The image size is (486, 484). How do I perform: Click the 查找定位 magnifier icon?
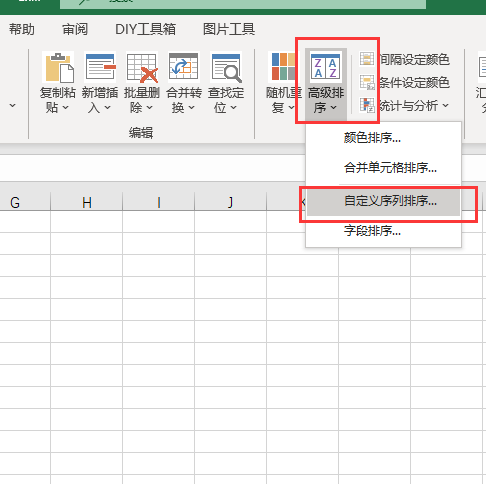pyautogui.click(x=226, y=67)
